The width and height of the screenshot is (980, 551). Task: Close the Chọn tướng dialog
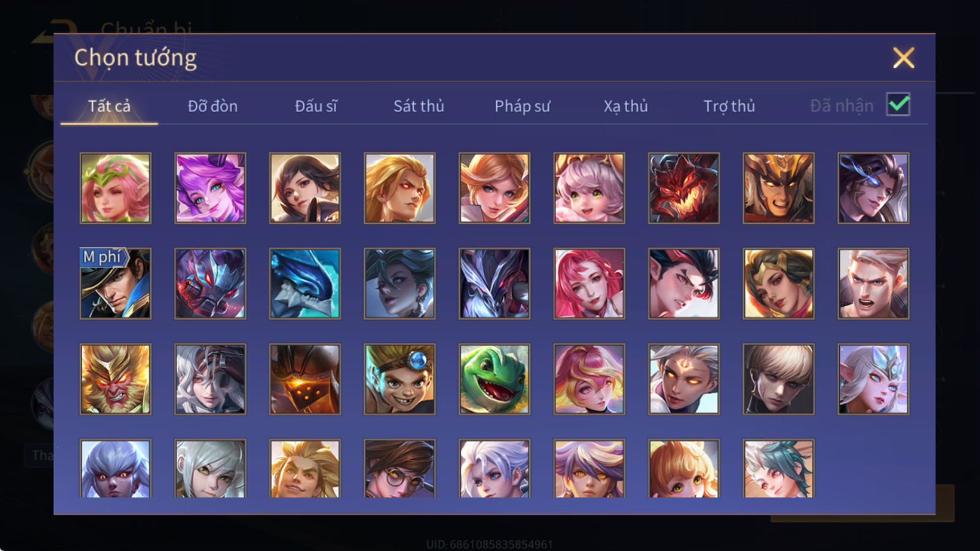[903, 58]
